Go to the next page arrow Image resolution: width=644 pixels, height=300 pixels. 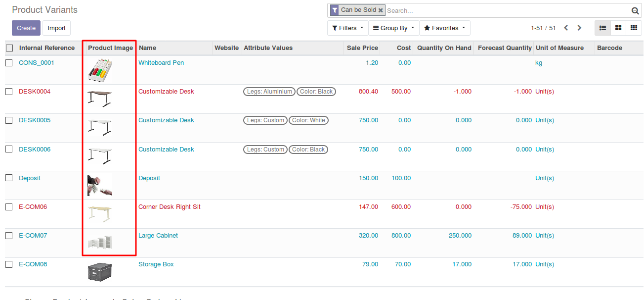point(579,28)
